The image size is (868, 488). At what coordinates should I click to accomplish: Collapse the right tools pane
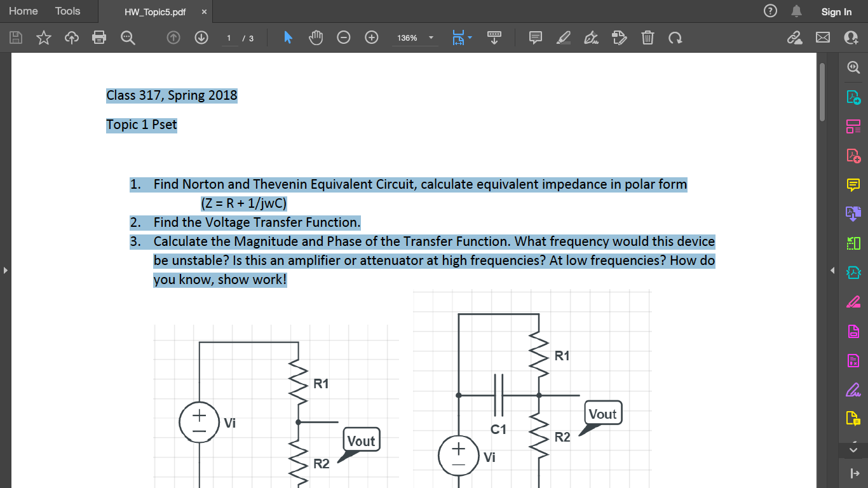pos(832,270)
